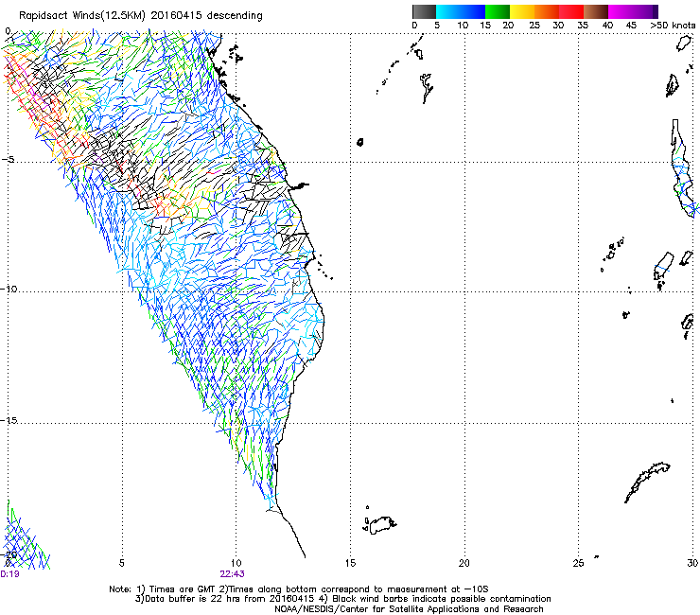Image resolution: width=700 pixels, height=615 pixels.
Task: Click the bottom axis longitude label '15'
Action: [x=350, y=563]
